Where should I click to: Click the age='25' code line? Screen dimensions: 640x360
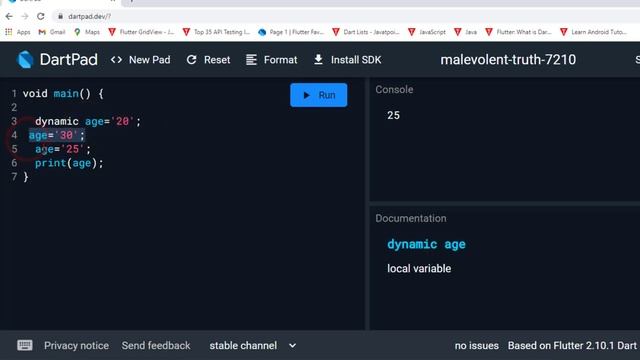[x=63, y=149]
